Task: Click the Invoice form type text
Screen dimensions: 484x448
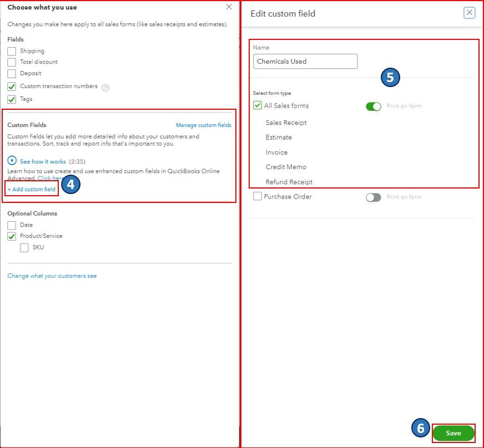Action: click(276, 152)
